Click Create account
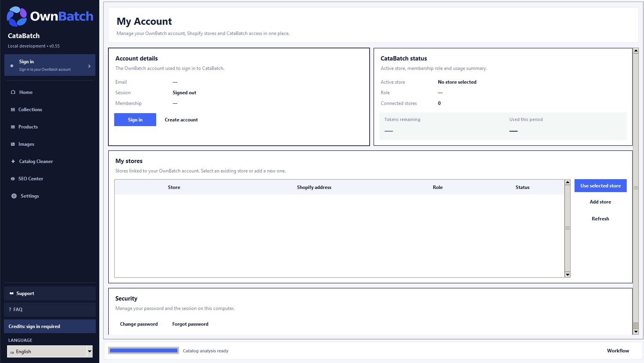This screenshot has width=644, height=363. pyautogui.click(x=181, y=120)
